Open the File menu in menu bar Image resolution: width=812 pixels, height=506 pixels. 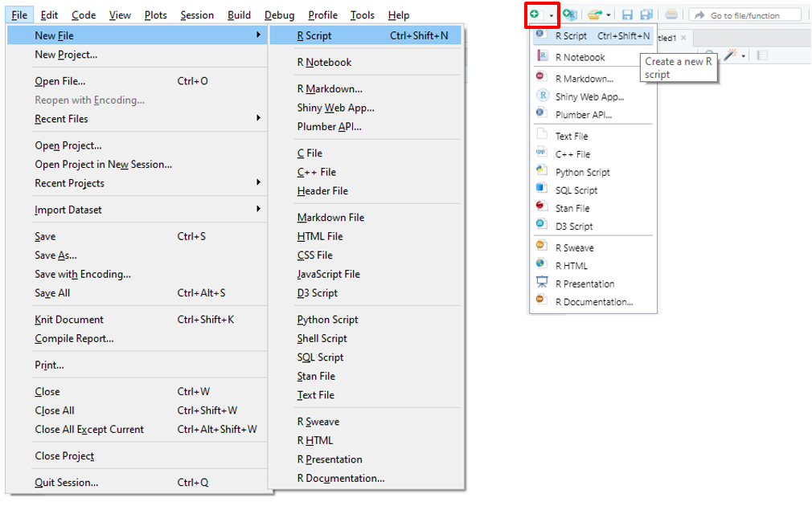(19, 15)
